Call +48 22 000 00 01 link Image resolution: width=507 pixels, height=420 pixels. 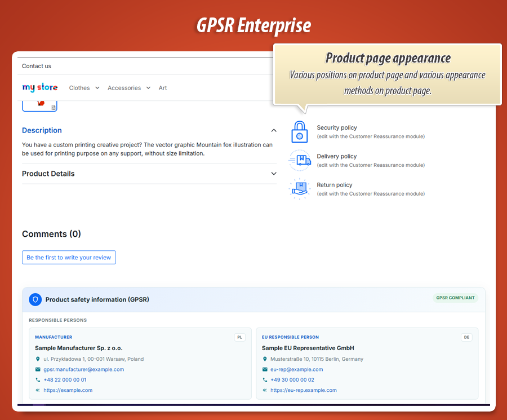point(65,380)
